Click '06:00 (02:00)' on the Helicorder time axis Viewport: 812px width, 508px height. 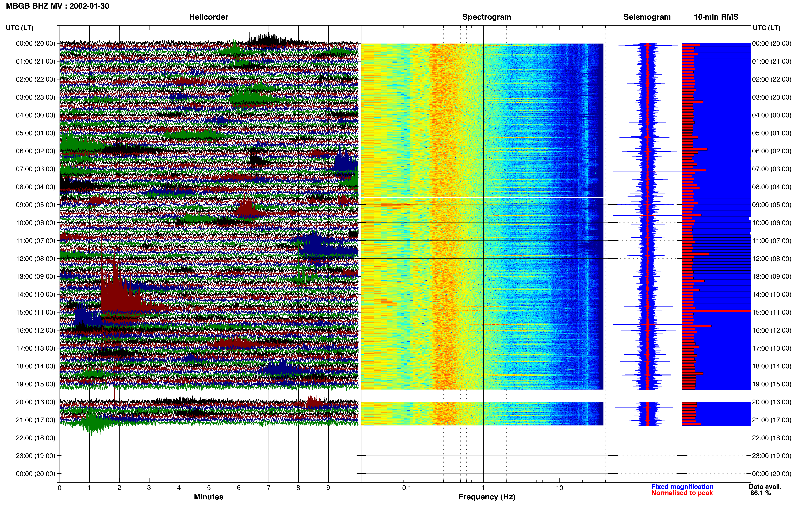36,151
